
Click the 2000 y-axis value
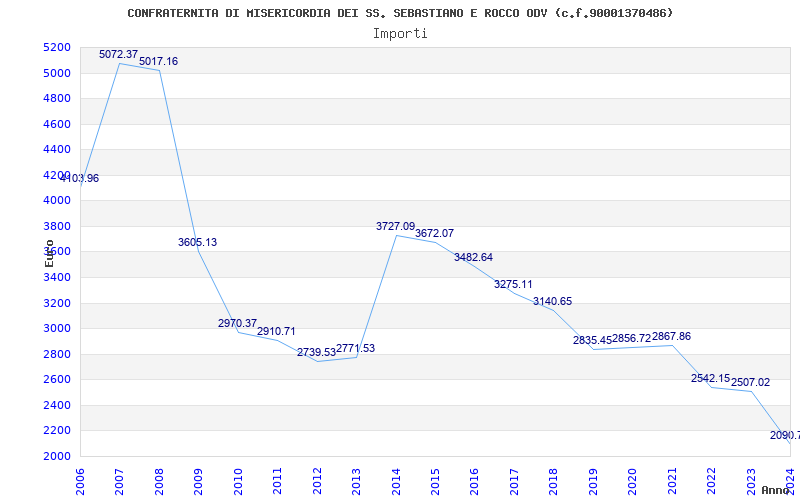57,456
